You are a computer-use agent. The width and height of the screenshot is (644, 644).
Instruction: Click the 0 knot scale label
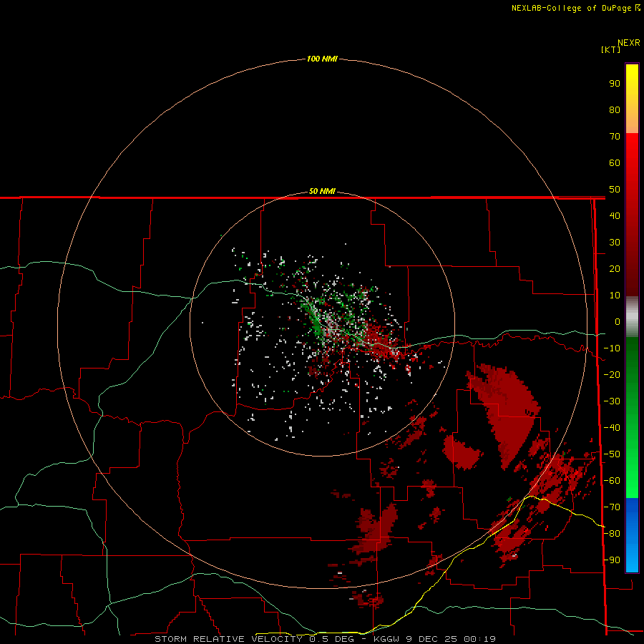(x=617, y=321)
